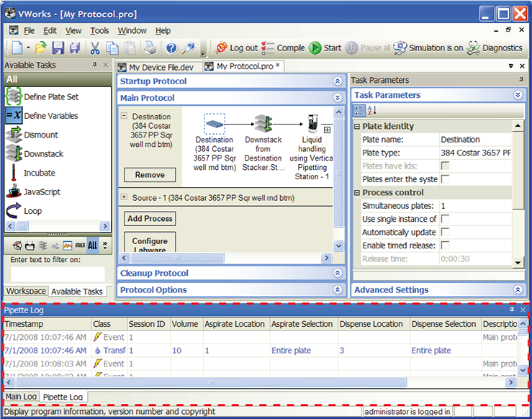Switch to the Main Log tab
The image size is (532, 419).
[x=21, y=397]
